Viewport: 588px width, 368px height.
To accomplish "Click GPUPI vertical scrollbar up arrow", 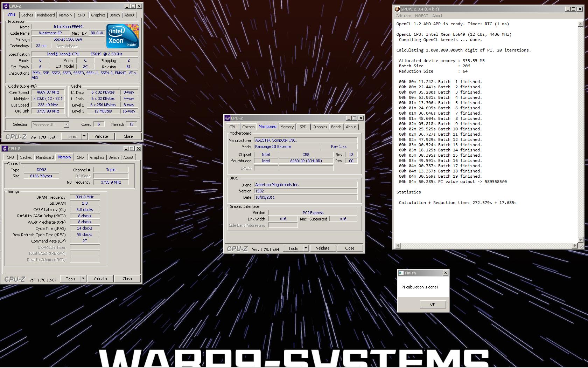I will click(x=580, y=24).
